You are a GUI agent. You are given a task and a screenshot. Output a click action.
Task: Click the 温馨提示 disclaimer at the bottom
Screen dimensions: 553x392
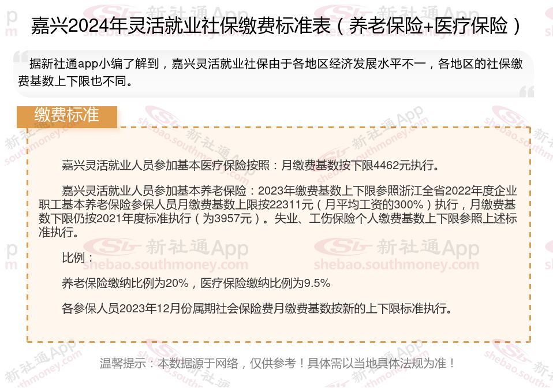click(x=278, y=363)
